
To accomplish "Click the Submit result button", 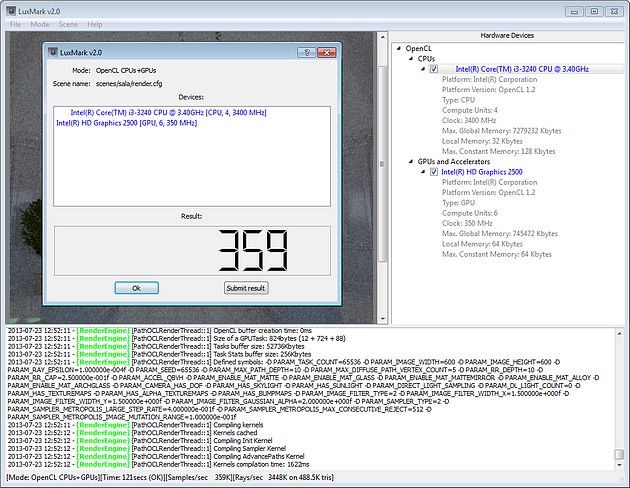I will click(x=246, y=288).
